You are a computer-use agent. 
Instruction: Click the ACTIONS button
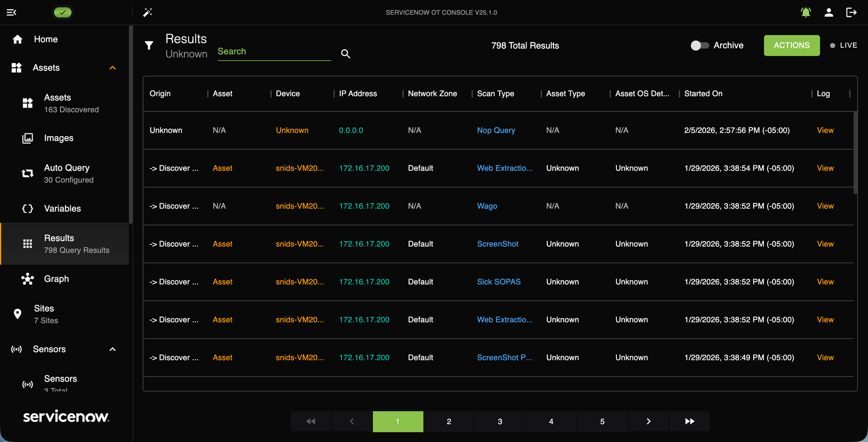pos(792,45)
